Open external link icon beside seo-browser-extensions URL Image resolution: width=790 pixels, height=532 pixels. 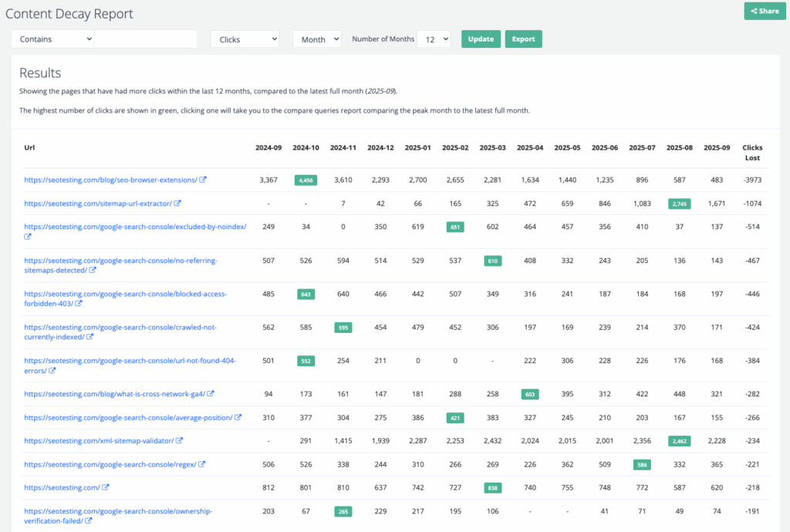tap(203, 180)
